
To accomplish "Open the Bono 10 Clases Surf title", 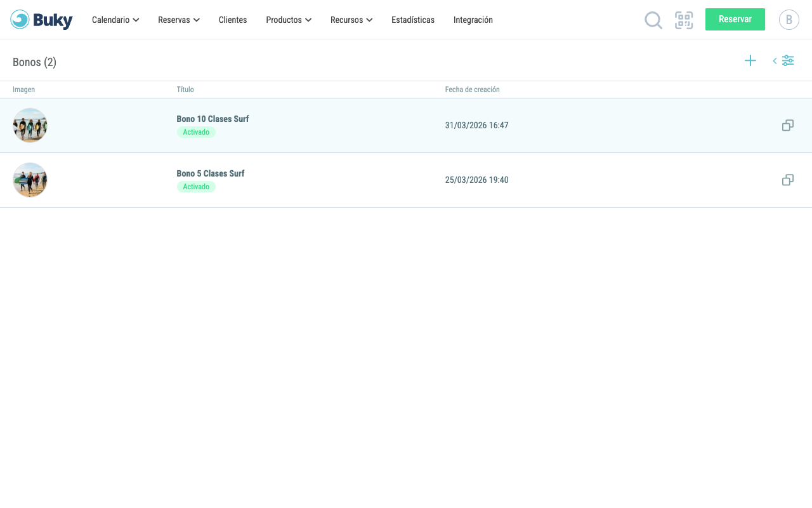I will (x=213, y=119).
